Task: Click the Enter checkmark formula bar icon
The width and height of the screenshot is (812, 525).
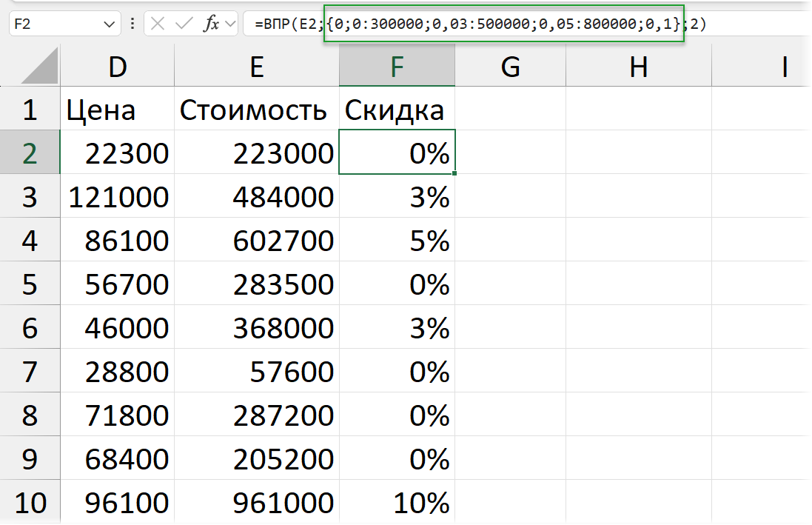Action: coord(184,24)
